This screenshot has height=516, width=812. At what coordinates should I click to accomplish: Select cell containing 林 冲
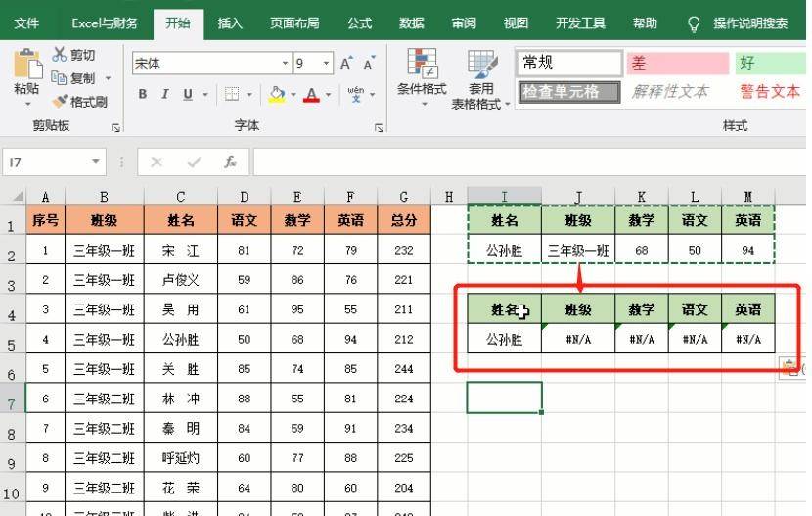coord(181,399)
